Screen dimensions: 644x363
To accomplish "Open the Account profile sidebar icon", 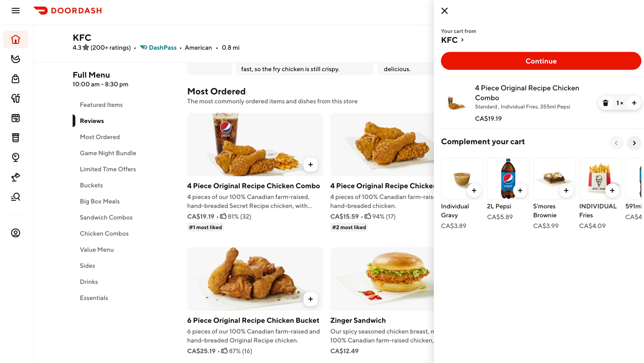I will (x=15, y=233).
